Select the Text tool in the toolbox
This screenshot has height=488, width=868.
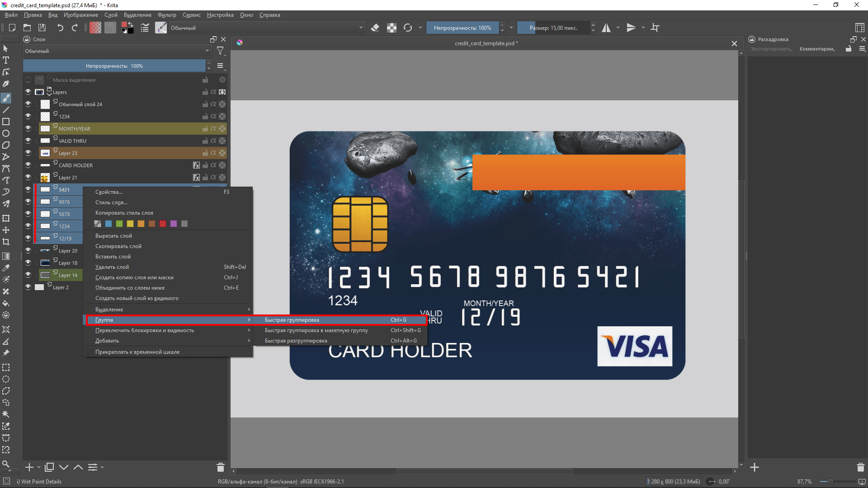6,60
